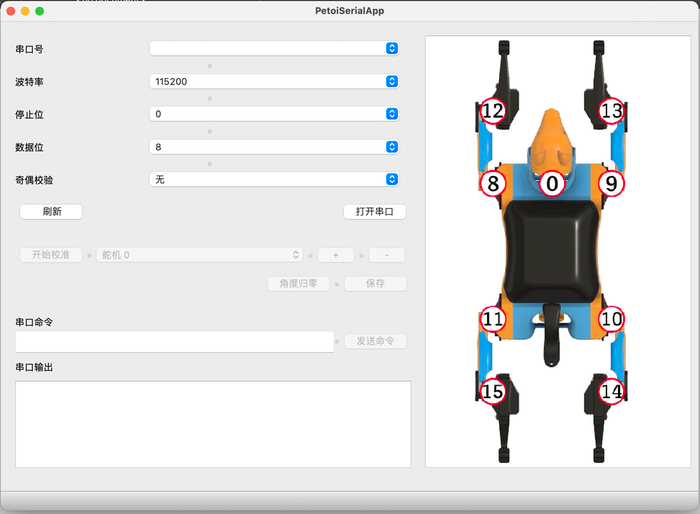Select servo joint marker 15 on robot

492,392
